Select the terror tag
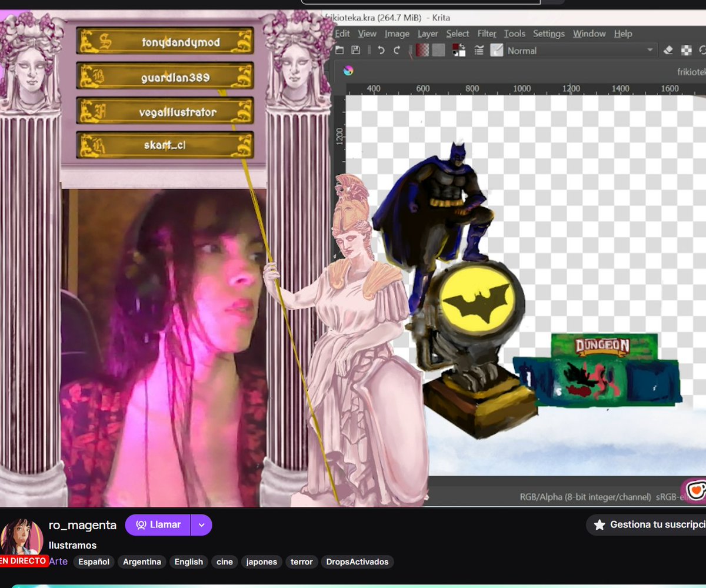The width and height of the screenshot is (706, 588). tap(302, 562)
